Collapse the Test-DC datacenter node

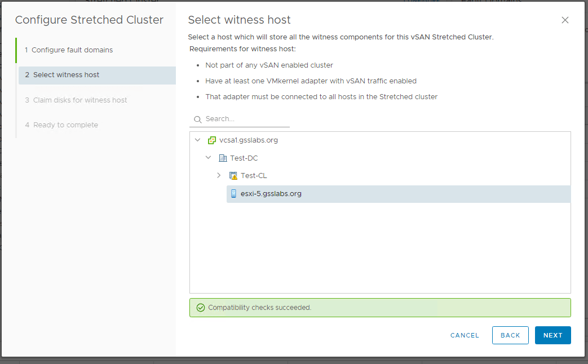[x=208, y=158]
